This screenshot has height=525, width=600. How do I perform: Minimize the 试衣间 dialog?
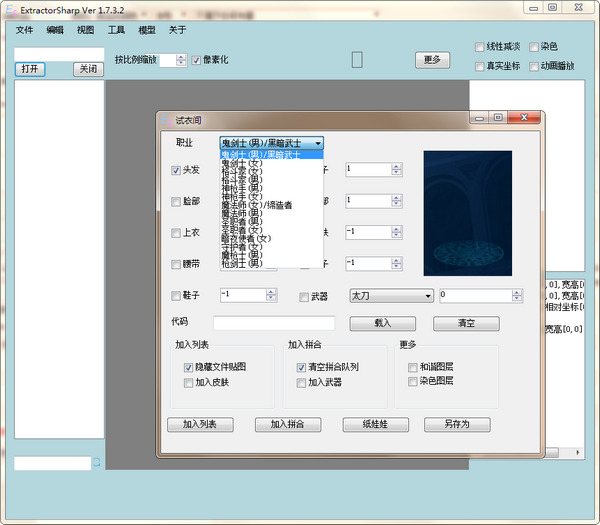click(479, 118)
